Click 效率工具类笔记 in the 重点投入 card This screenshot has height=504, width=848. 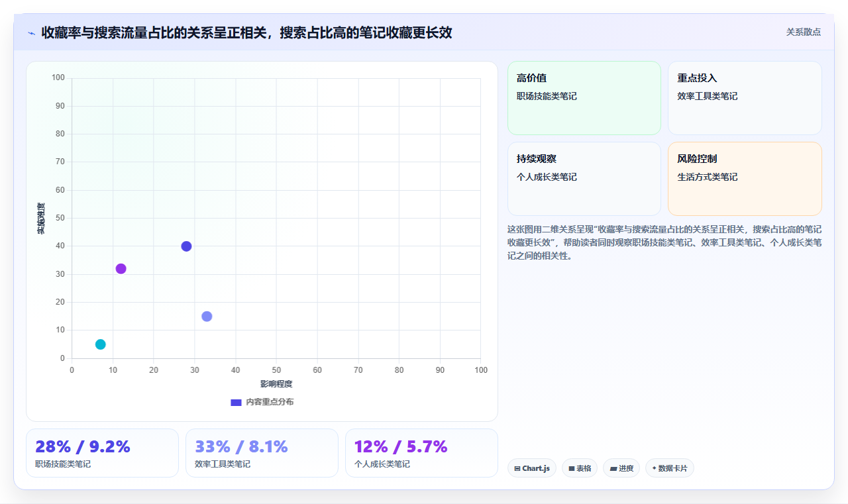[x=707, y=97]
